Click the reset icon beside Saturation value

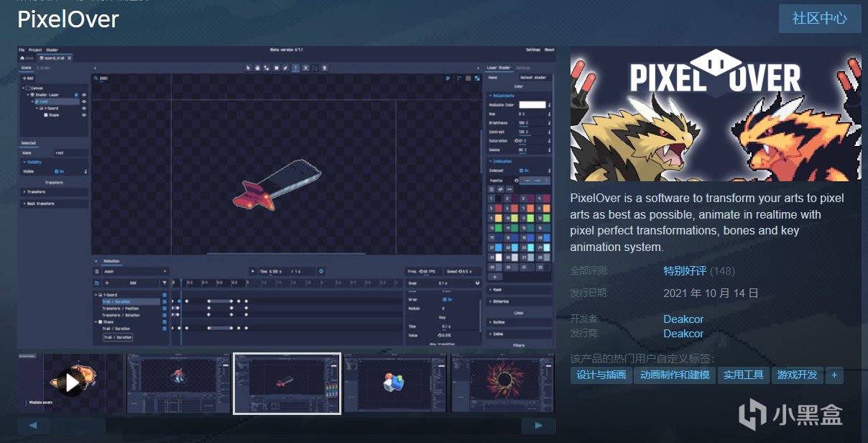click(x=516, y=141)
